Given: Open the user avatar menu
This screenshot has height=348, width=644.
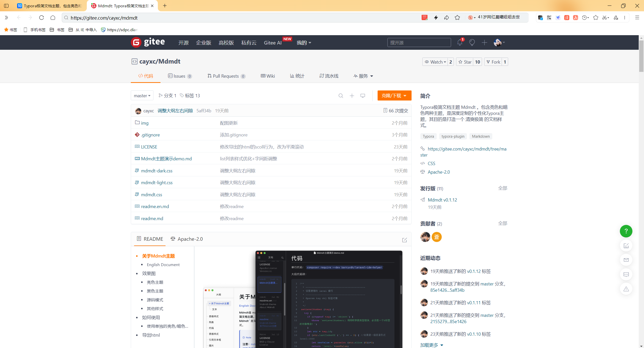Looking at the screenshot, I should 499,42.
